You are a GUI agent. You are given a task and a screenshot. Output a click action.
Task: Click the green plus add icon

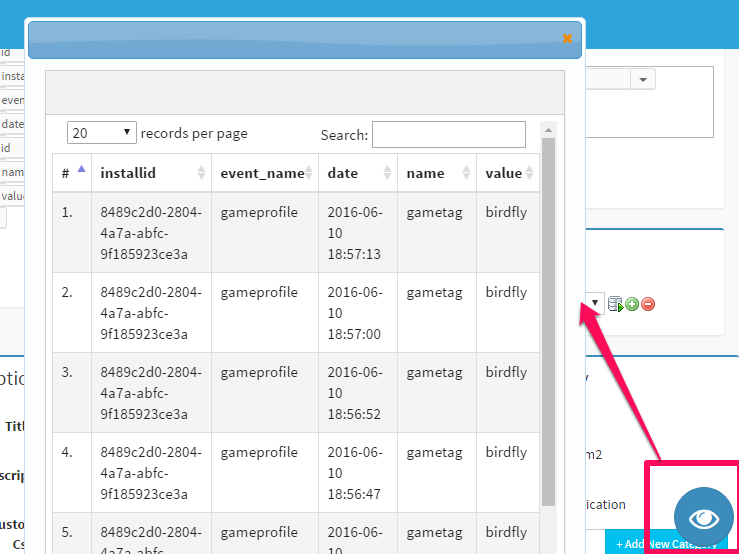click(632, 304)
